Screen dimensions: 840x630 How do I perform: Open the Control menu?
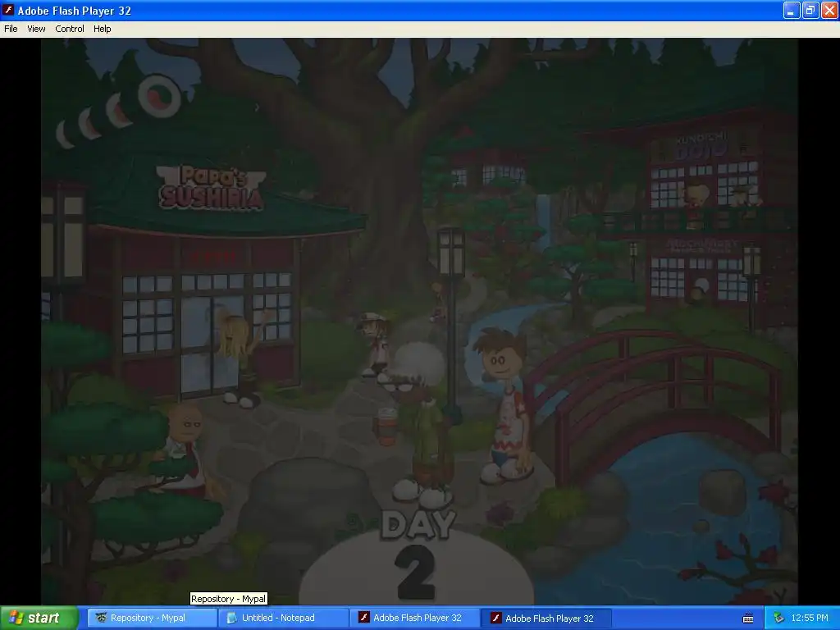coord(70,29)
